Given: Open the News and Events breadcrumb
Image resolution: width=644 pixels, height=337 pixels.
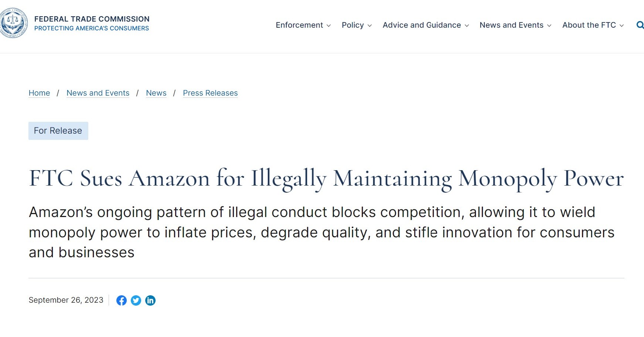Looking at the screenshot, I should [x=98, y=93].
